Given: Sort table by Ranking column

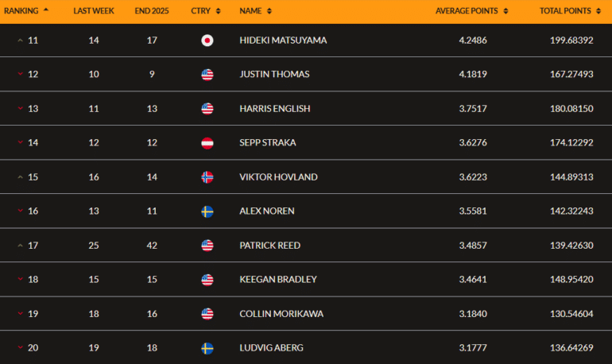Looking at the screenshot, I should [x=26, y=11].
